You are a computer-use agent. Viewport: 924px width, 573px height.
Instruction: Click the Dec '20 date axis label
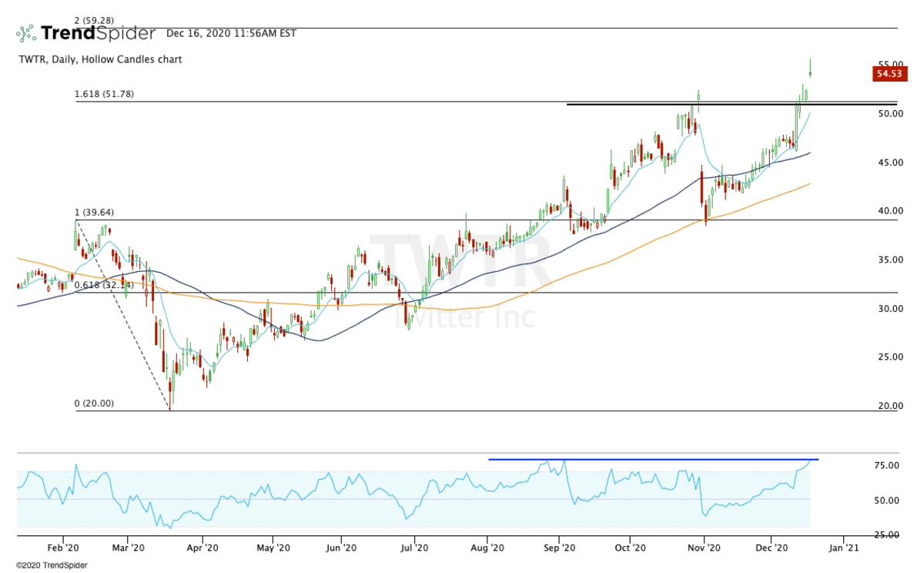772,548
